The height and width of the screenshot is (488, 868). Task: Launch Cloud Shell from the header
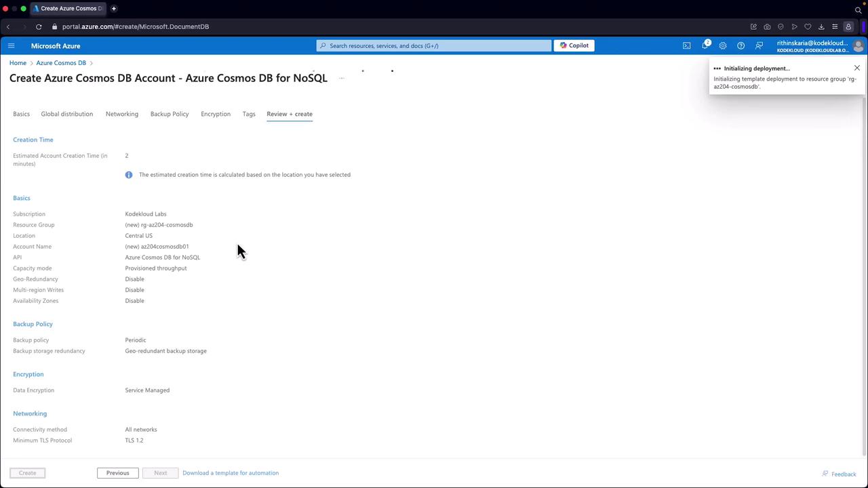pyautogui.click(x=686, y=45)
